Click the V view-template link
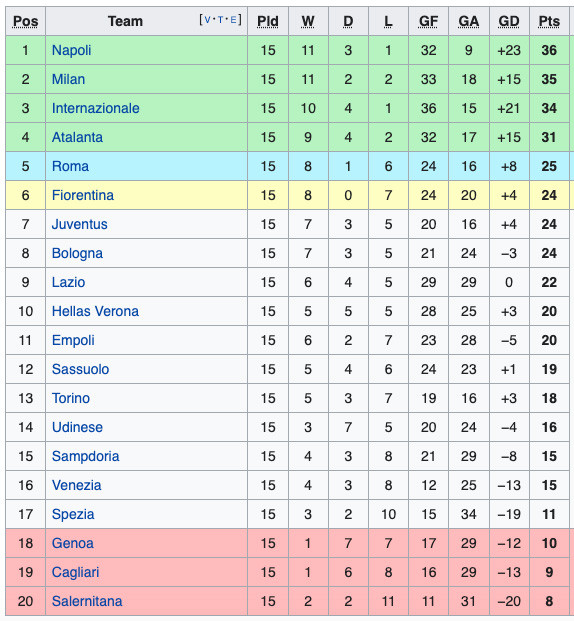 point(207,20)
